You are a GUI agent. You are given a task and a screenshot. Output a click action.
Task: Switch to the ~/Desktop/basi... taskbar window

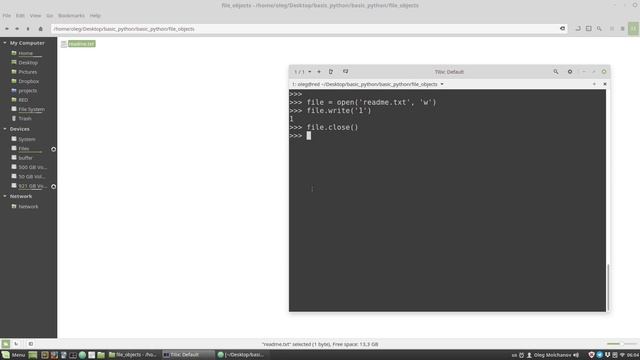tap(241, 355)
